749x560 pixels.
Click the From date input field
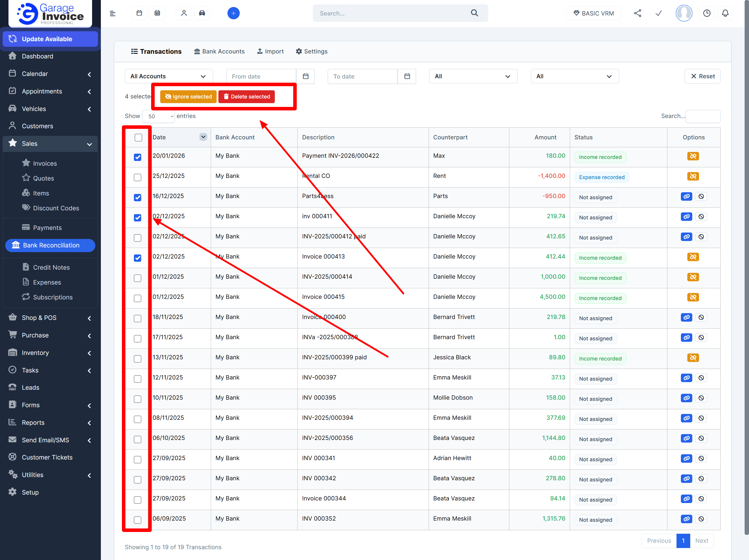[x=261, y=76]
